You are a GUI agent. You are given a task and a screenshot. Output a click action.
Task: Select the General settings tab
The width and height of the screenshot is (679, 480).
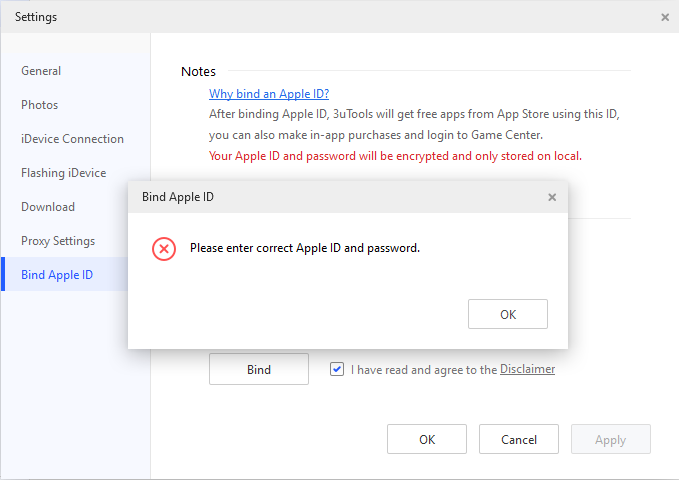[x=41, y=71]
